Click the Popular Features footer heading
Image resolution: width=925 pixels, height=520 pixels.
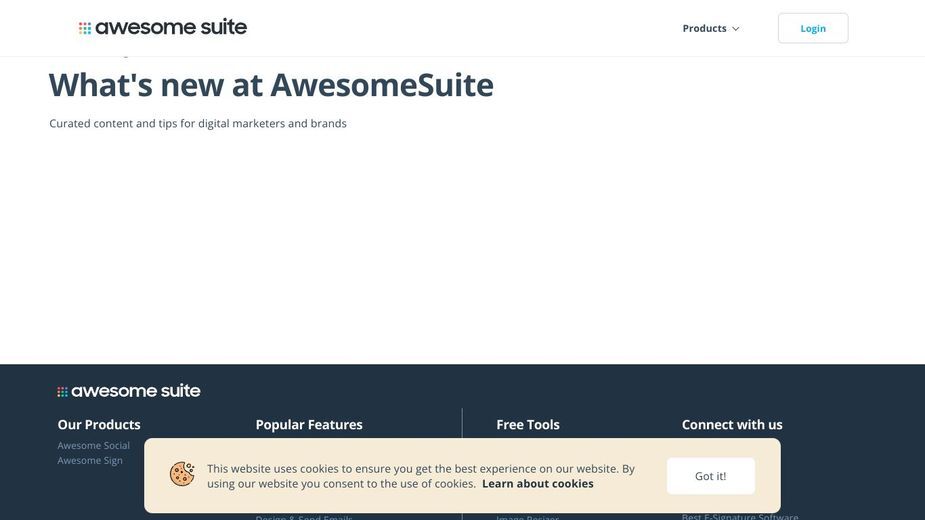(309, 424)
